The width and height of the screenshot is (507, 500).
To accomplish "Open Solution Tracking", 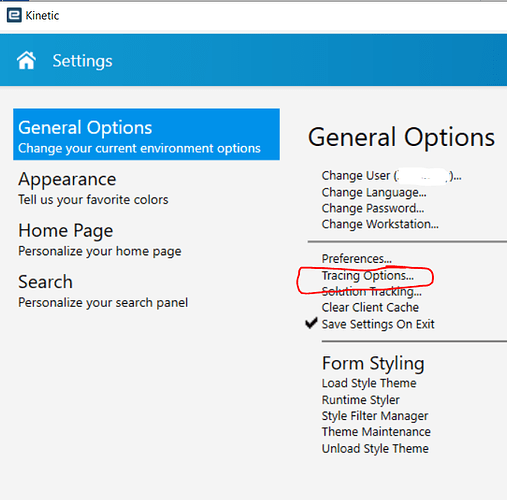I will 372,292.
